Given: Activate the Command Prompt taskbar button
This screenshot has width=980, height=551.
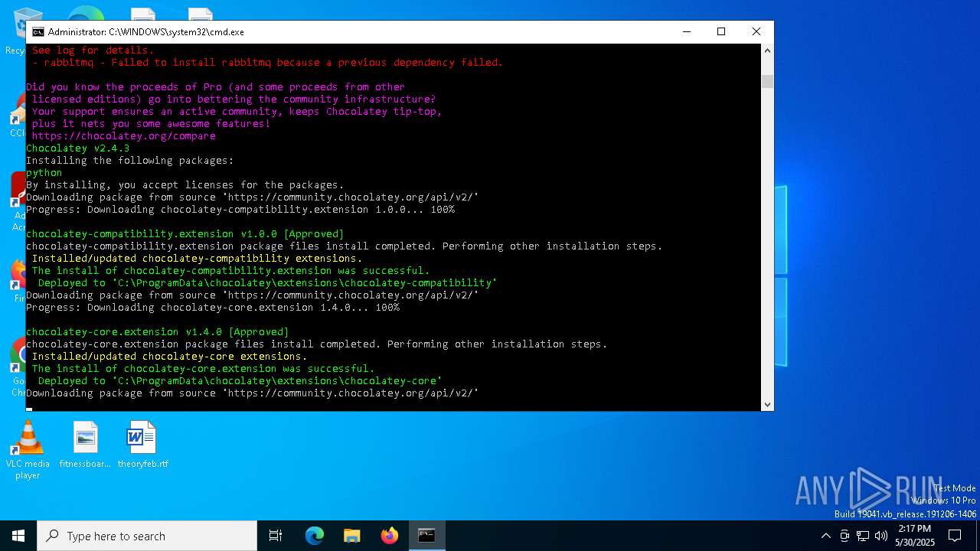Looking at the screenshot, I should click(x=426, y=536).
